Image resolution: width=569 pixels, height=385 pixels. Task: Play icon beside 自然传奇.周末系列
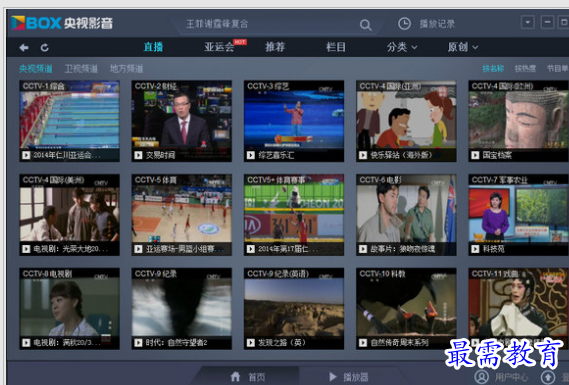pos(363,343)
